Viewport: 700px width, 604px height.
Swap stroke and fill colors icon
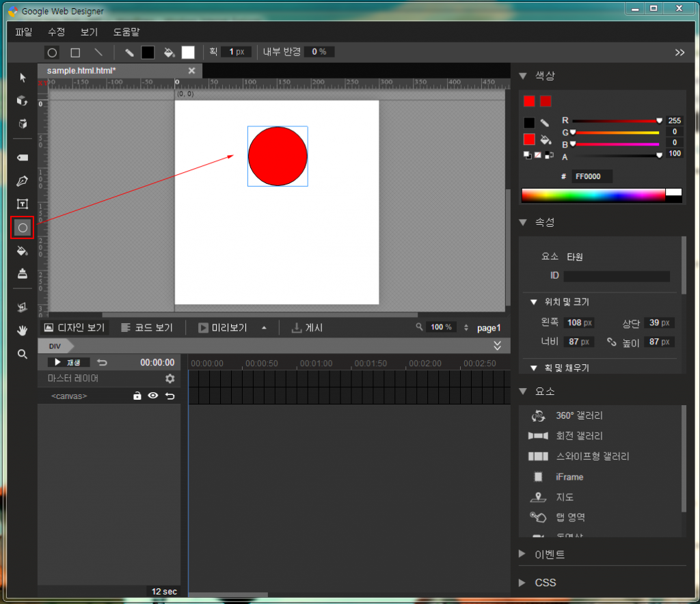point(549,155)
